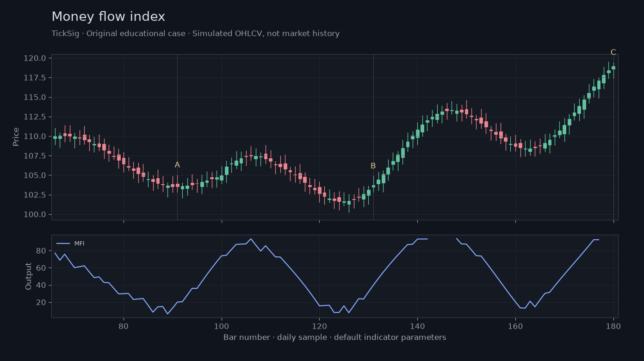Click price axis value 110.0
This screenshot has height=361, width=644.
tap(35, 137)
